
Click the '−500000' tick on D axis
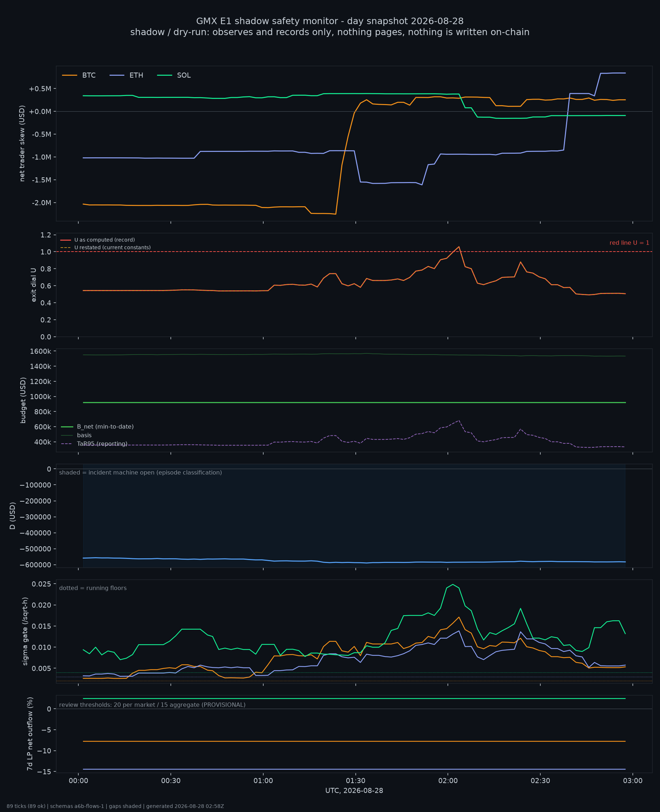[36, 549]
